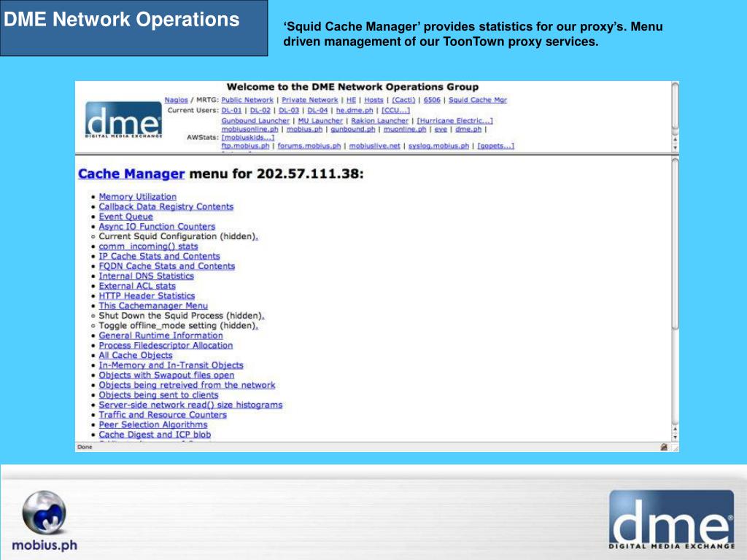The height and width of the screenshot is (560, 747).
Task: Open the [gopets...] link
Action: point(496,146)
